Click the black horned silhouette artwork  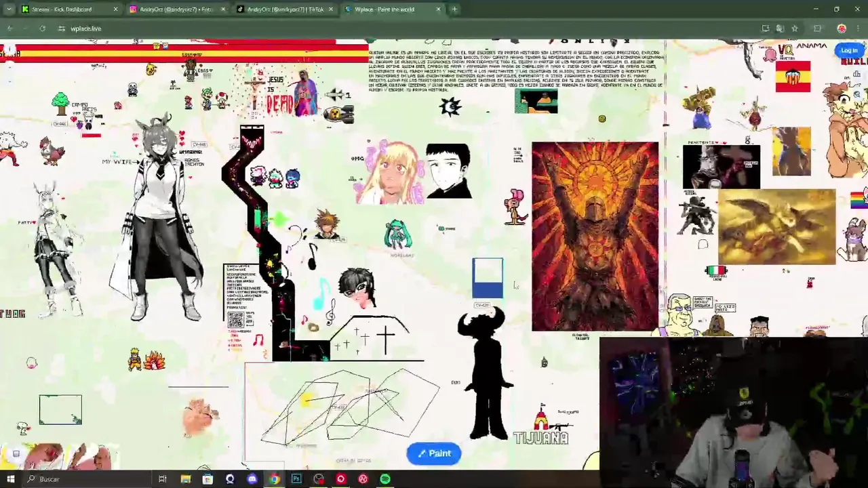click(486, 374)
